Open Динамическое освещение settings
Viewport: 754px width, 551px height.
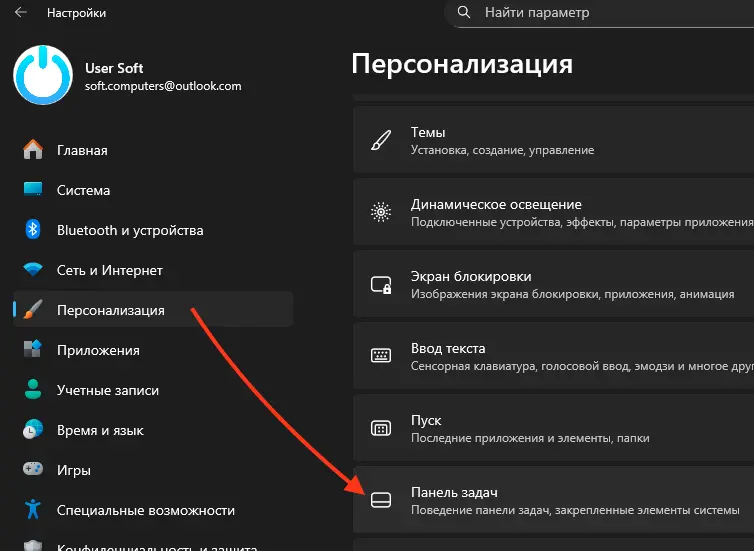(555, 212)
